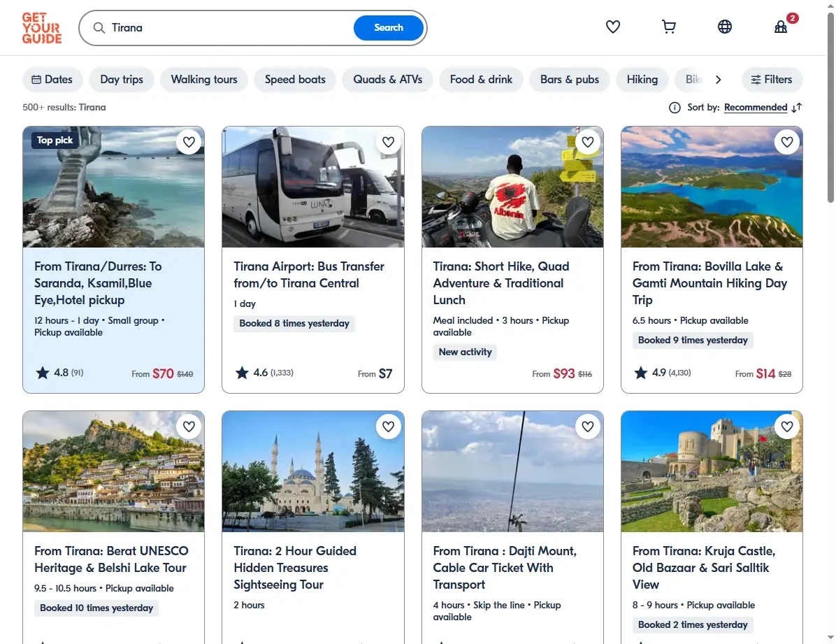The width and height of the screenshot is (836, 644).
Task: Click the $93 price on Quad Adventure
Action: [x=564, y=373]
